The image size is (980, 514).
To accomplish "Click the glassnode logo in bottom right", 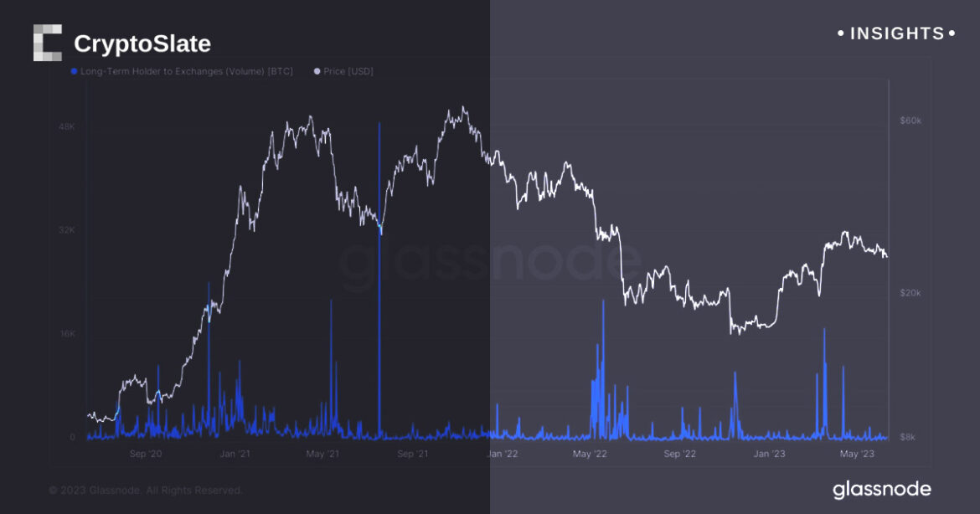I will [881, 489].
